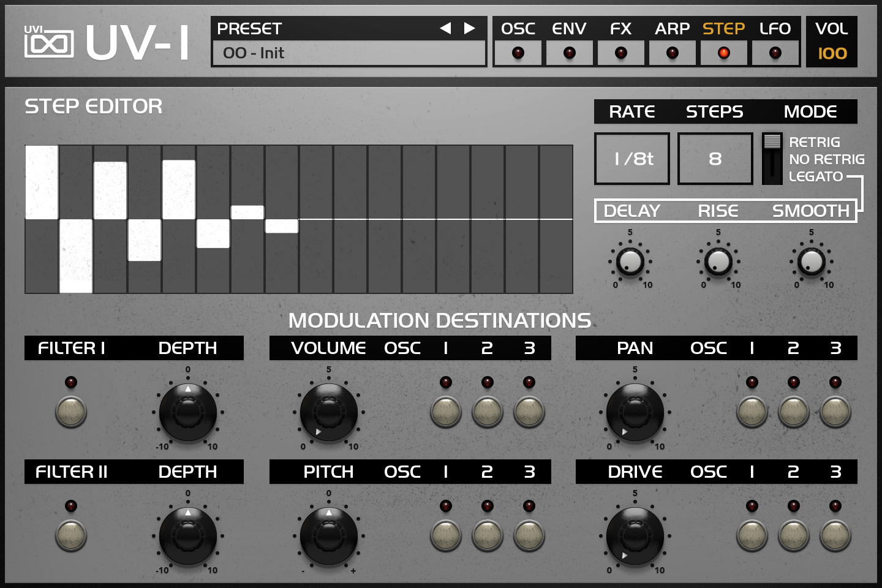This screenshot has height=588, width=882.
Task: Click the Smooth knob
Action: (812, 262)
